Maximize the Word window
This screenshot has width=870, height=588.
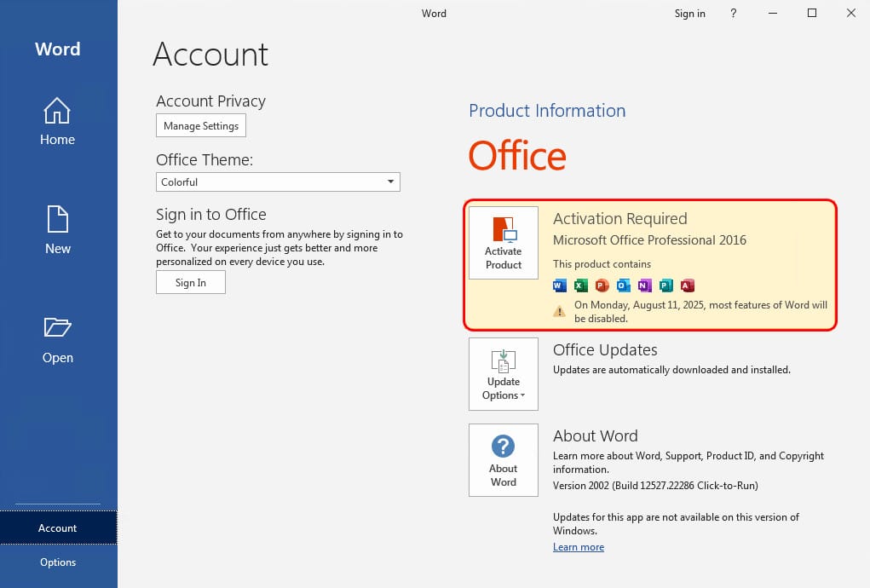click(812, 14)
